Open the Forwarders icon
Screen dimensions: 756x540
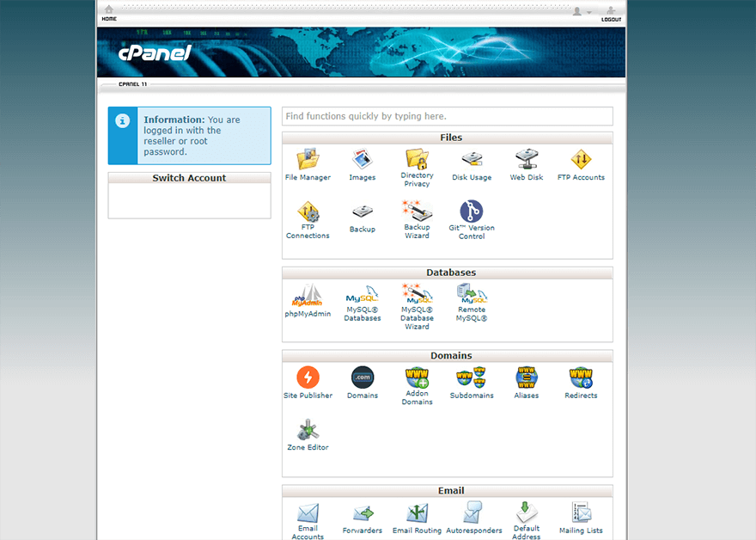coord(362,513)
